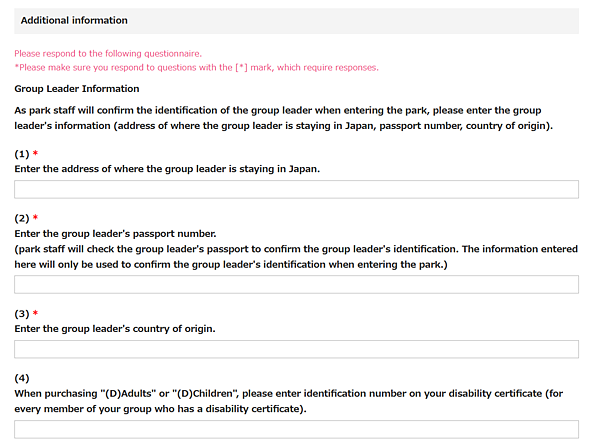This screenshot has height=443, width=600.
Task: Click the red asterisk beside question (2)
Action: (x=36, y=218)
